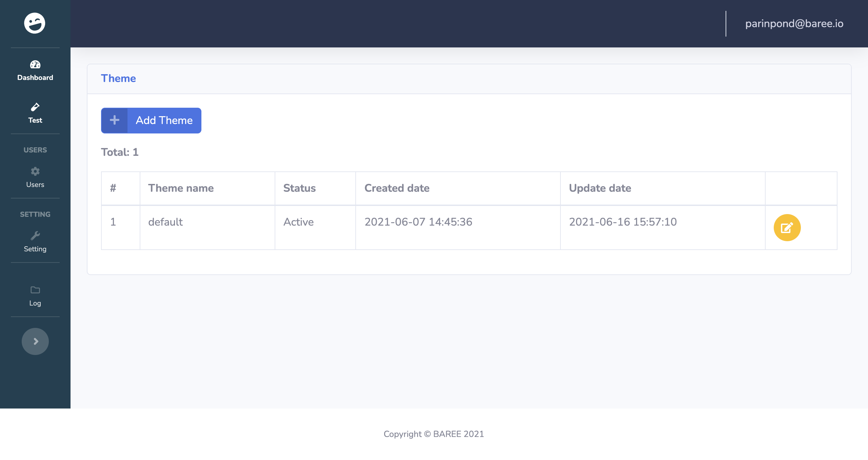The height and width of the screenshot is (460, 868).
Task: Select the Active status cell
Action: point(298,222)
